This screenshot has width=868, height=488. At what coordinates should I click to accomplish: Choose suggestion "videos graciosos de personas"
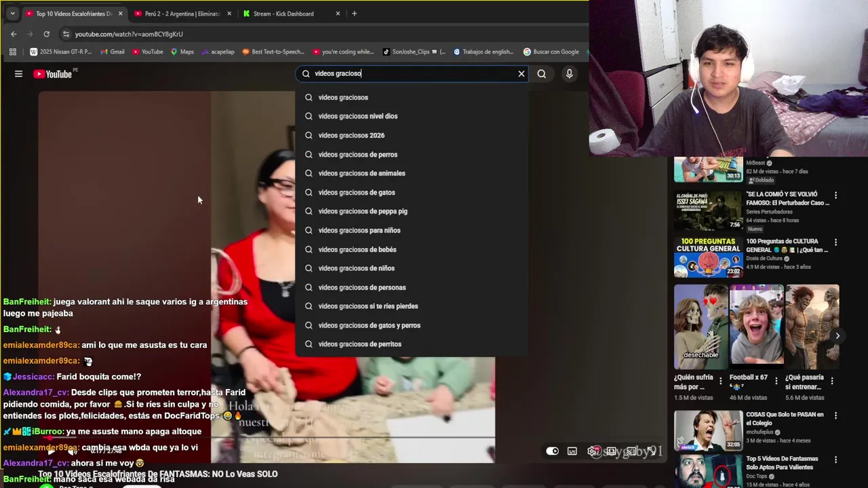pos(412,287)
